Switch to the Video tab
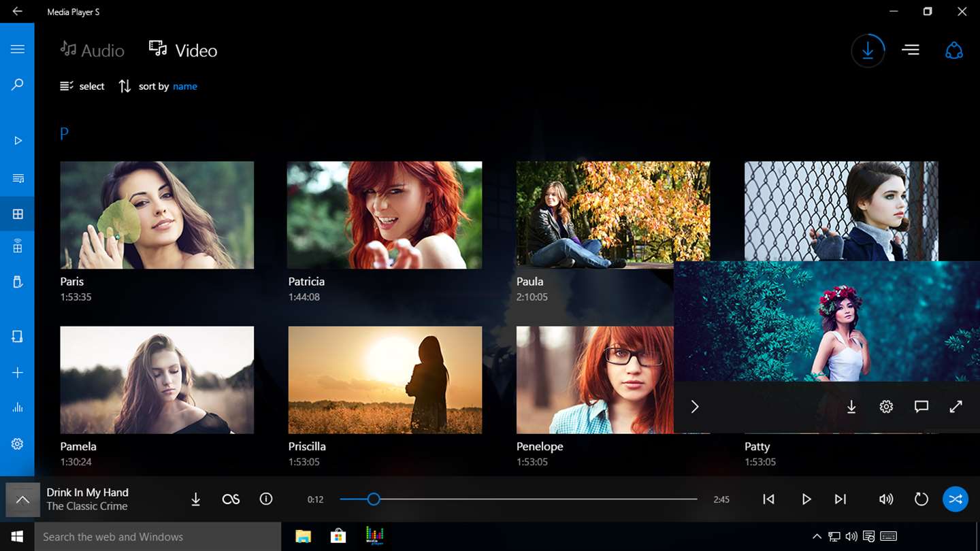980x551 pixels. tap(183, 50)
